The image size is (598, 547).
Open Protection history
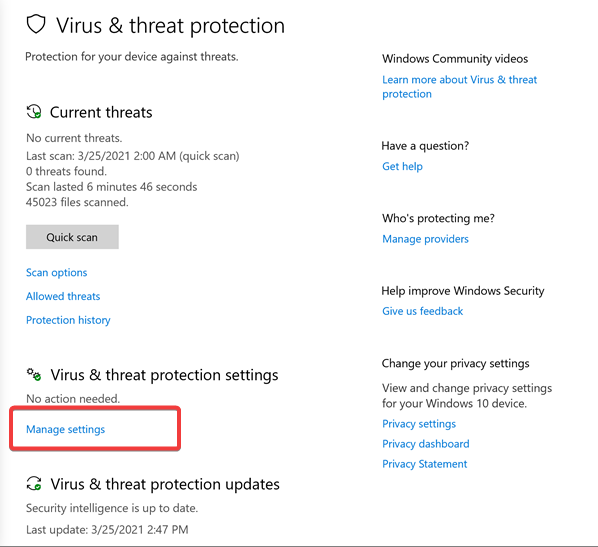tap(68, 320)
